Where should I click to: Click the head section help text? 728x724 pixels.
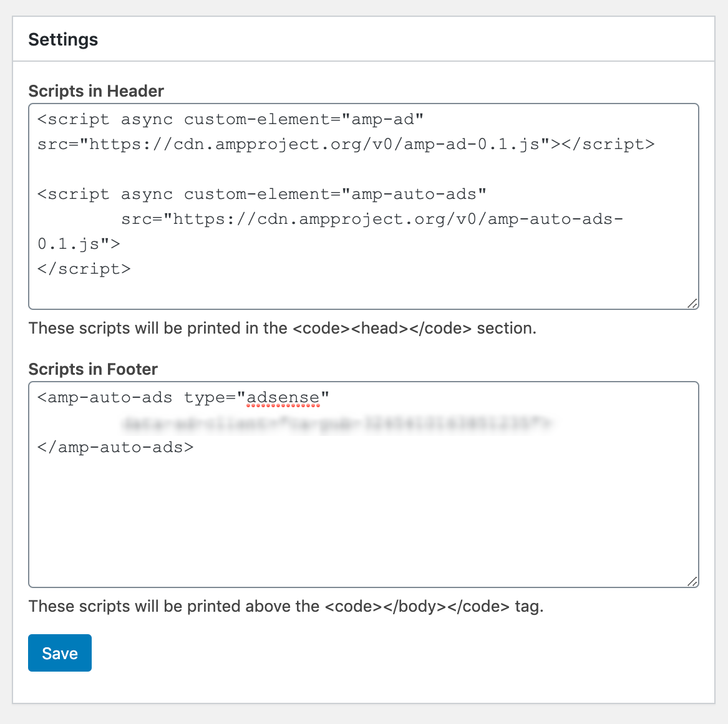point(283,328)
